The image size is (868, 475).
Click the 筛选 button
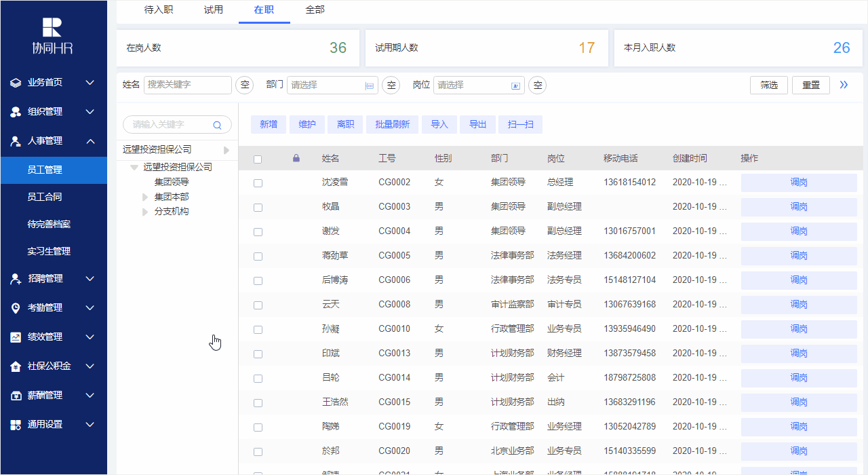pyautogui.click(x=769, y=85)
